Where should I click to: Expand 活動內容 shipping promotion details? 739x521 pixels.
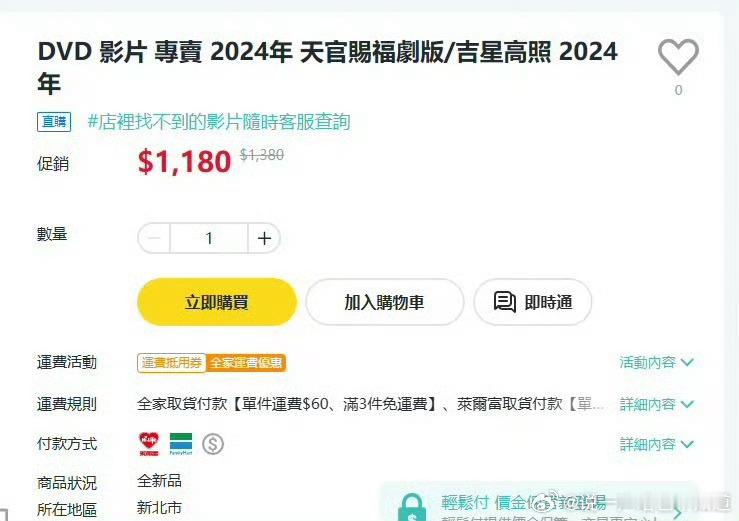tap(657, 362)
